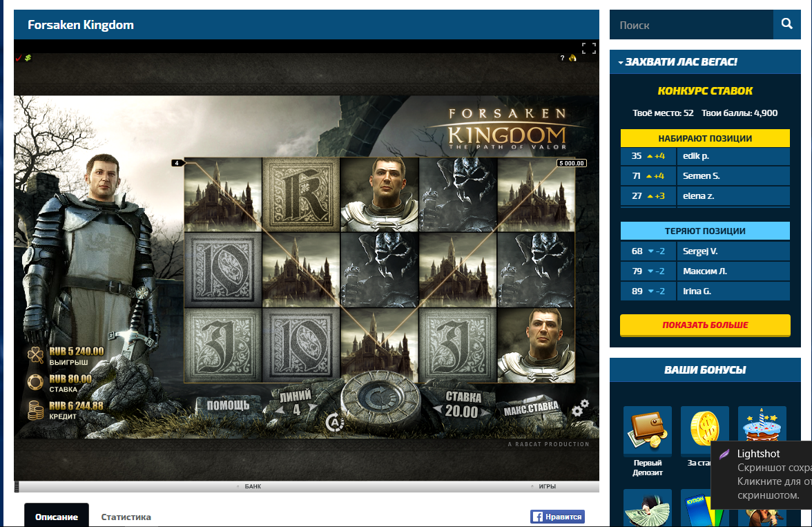Click the ТЕРЯЮТ ПОЗИЦИИ blue header
This screenshot has width=812, height=527.
pyautogui.click(x=705, y=231)
